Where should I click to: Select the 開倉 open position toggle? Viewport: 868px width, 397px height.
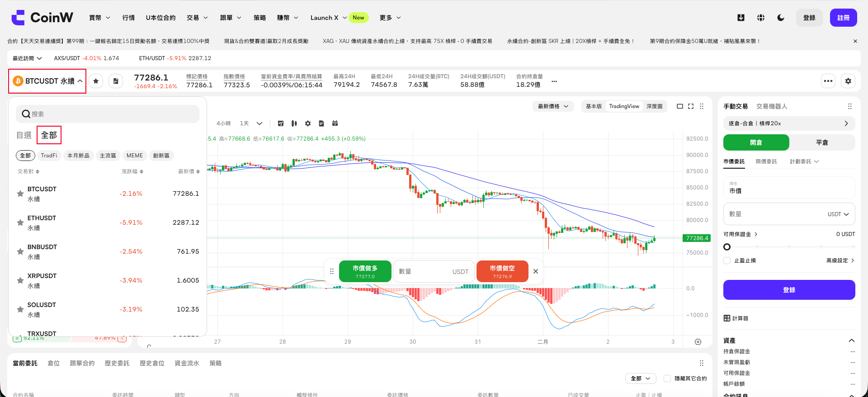tap(756, 142)
